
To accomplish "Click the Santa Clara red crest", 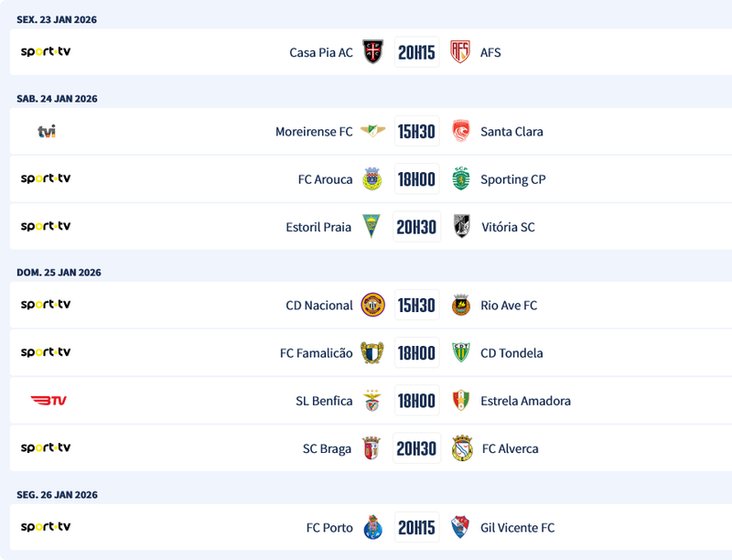I will [461, 132].
